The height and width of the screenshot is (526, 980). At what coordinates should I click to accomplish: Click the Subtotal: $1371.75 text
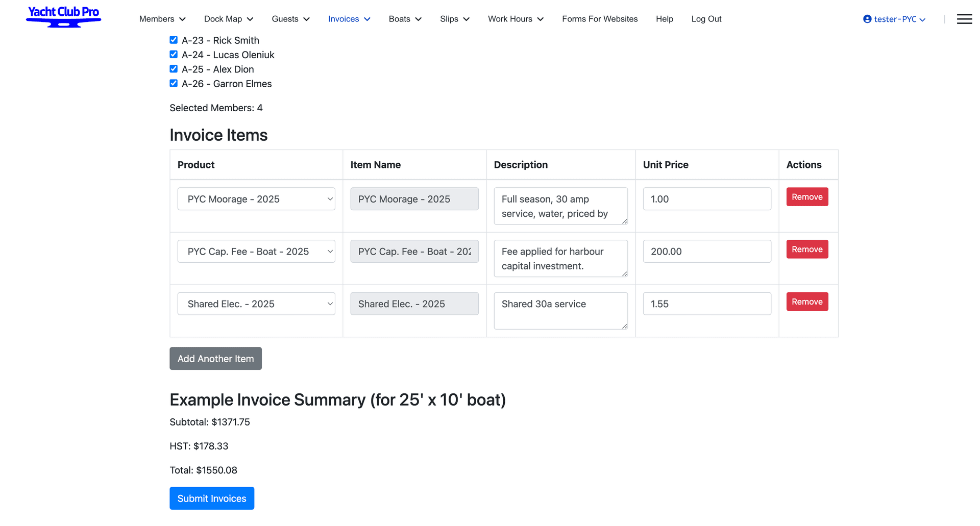(x=210, y=422)
